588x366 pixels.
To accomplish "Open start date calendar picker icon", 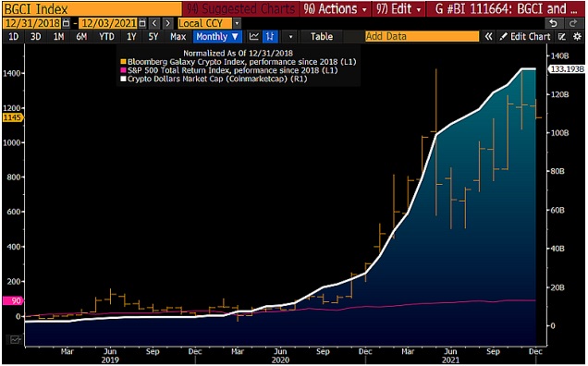I will [66, 23].
